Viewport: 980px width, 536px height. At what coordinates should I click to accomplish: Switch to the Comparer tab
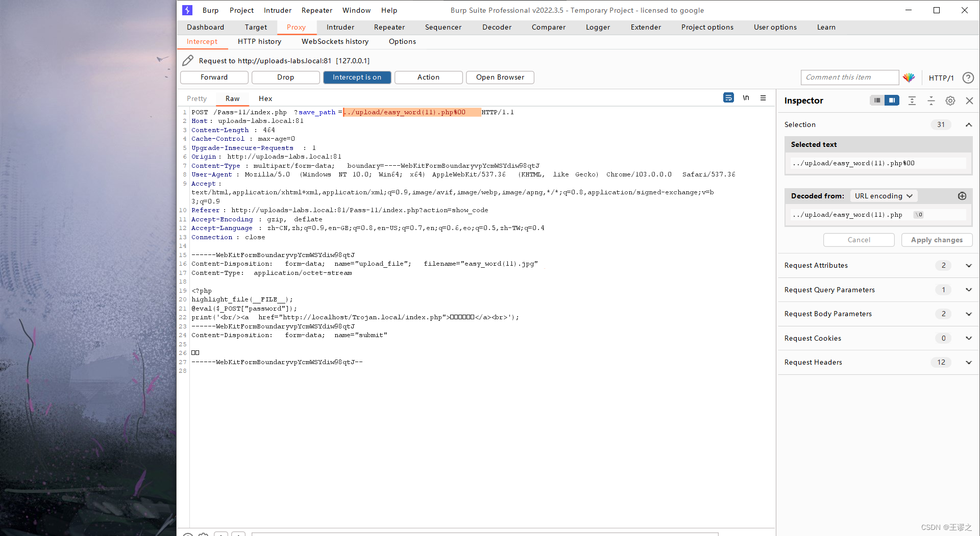point(549,27)
